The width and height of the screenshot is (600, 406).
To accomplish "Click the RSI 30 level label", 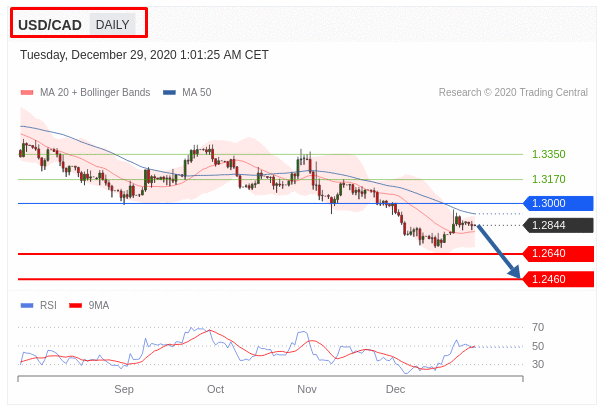I will pyautogui.click(x=538, y=364).
